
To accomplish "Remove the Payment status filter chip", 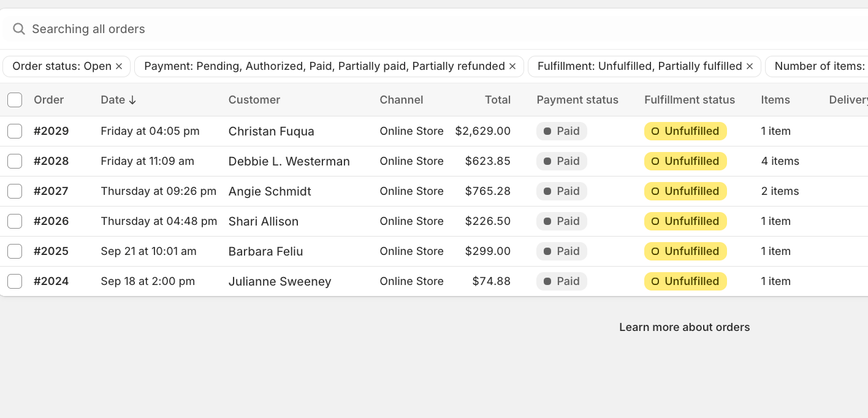I will tap(512, 66).
